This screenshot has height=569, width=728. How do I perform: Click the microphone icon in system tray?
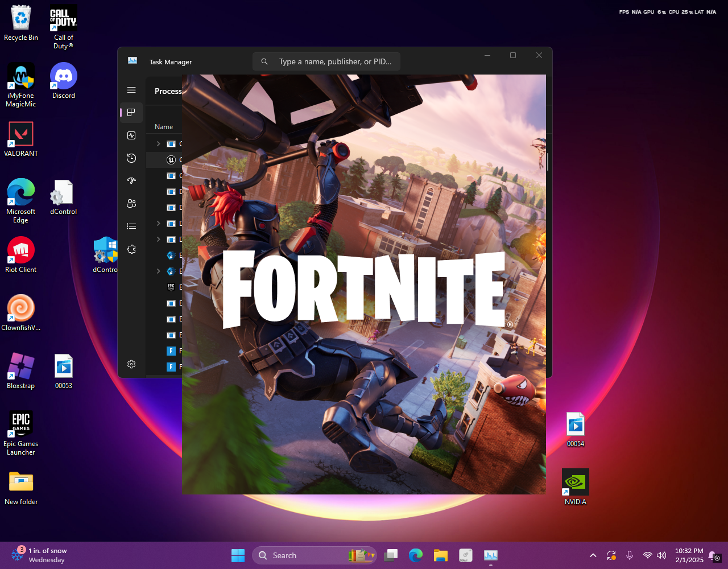pos(630,555)
